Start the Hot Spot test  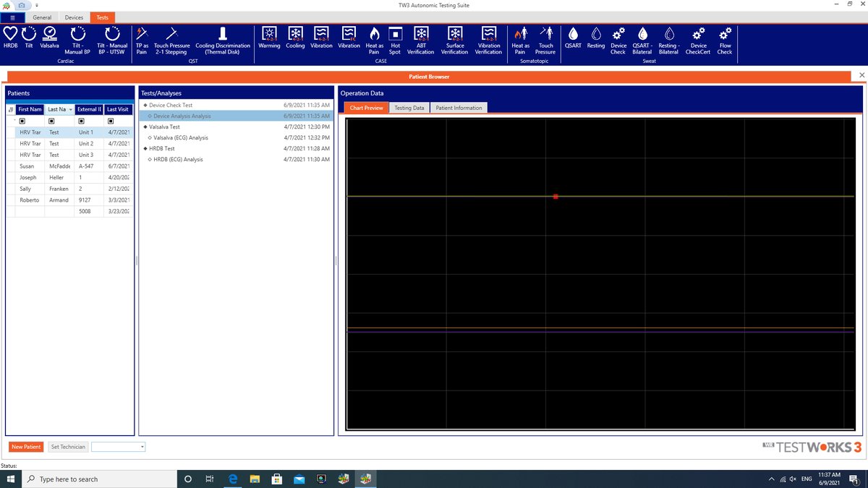pos(395,40)
